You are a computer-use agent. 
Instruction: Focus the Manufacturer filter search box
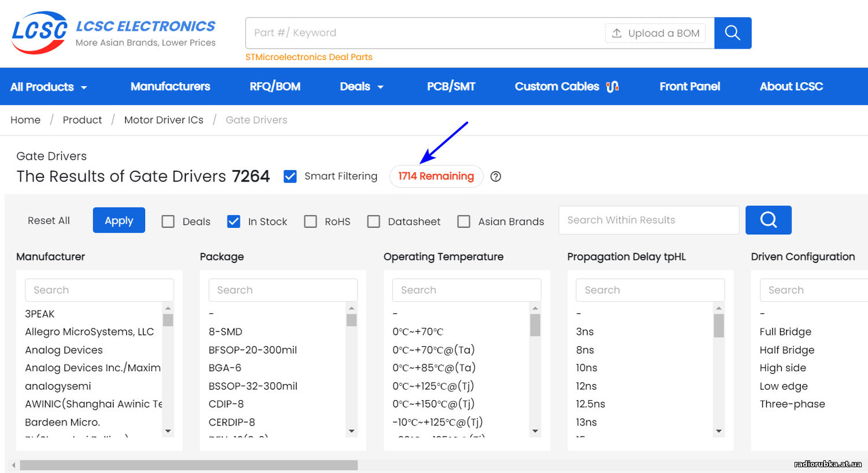coord(100,290)
